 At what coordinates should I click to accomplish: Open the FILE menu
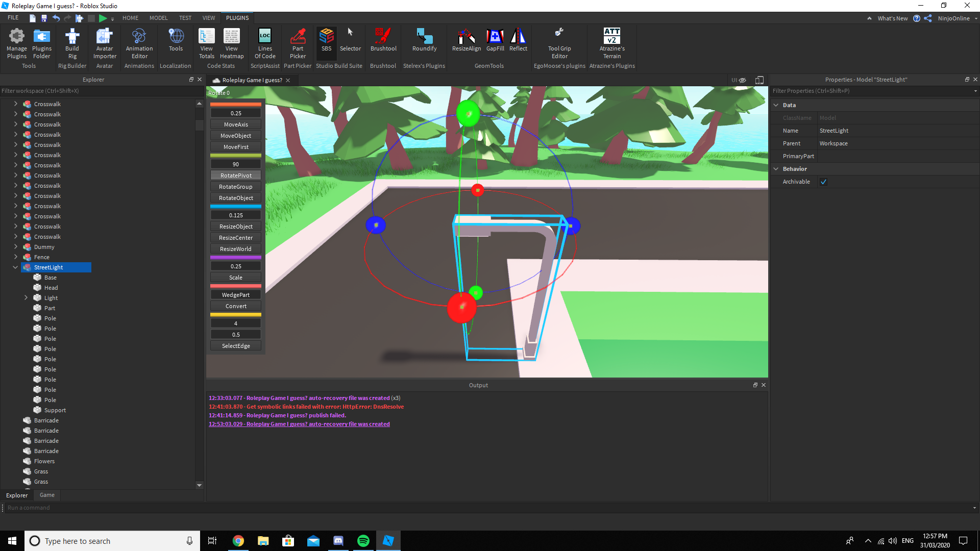pyautogui.click(x=13, y=18)
